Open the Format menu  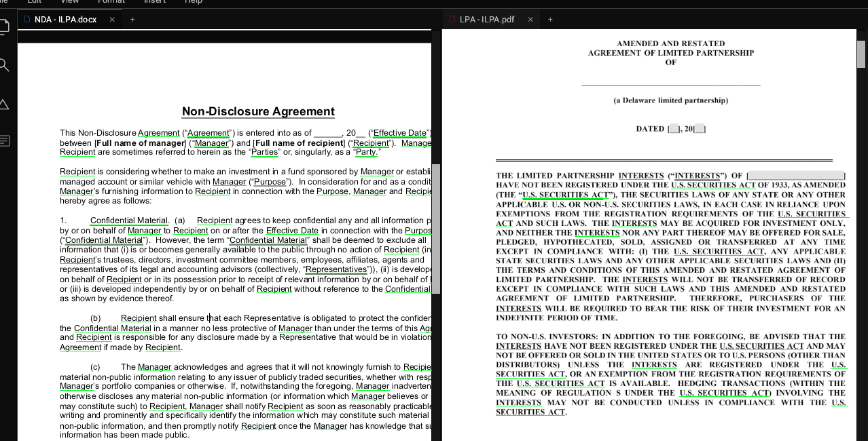tap(111, 2)
